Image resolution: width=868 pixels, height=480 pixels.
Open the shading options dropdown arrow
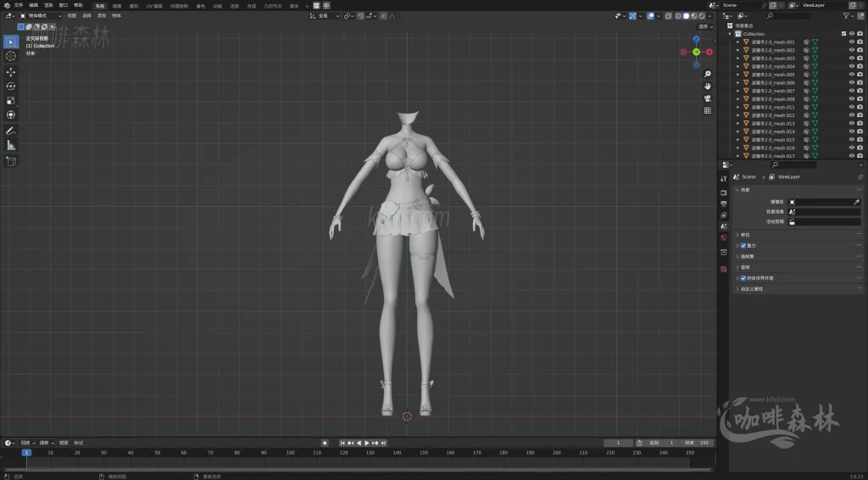click(x=710, y=16)
